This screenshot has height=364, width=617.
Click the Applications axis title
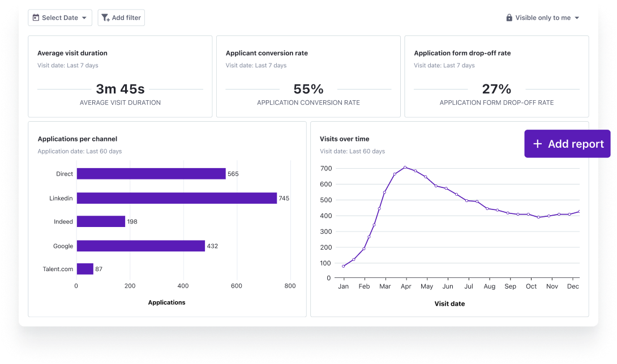coord(167,302)
